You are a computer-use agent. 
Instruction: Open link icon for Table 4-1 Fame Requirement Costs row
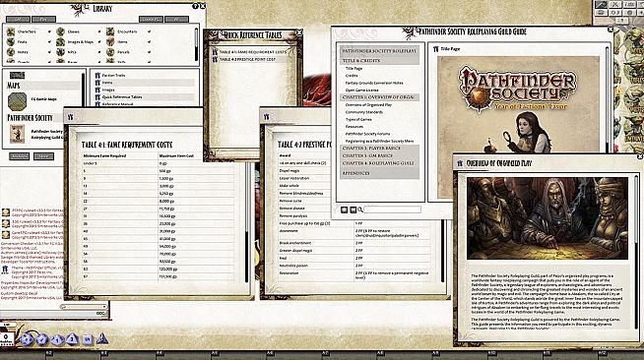click(215, 52)
